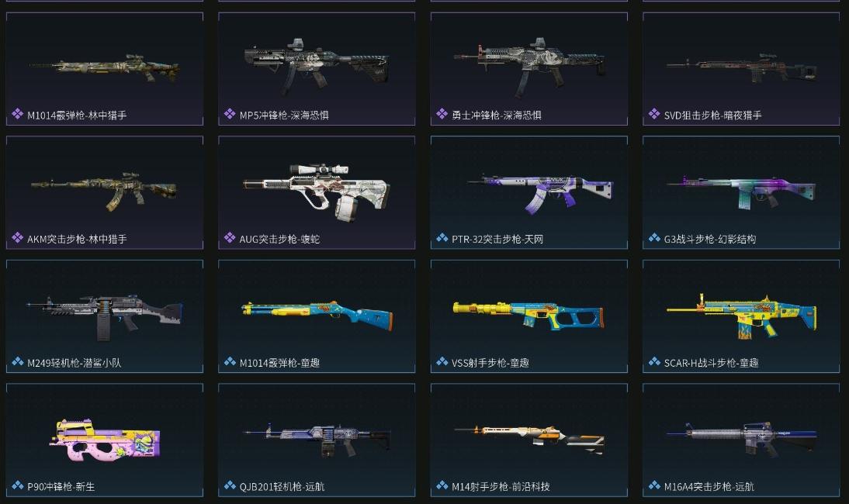Open the VSS射手步枪-童趣 skin card

529,316
